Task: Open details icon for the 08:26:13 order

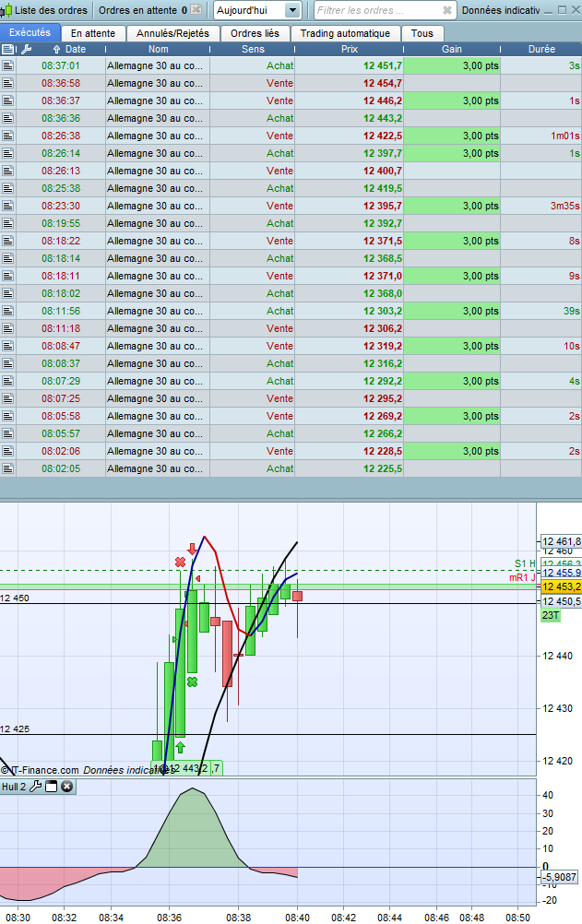Action: pyautogui.click(x=7, y=171)
